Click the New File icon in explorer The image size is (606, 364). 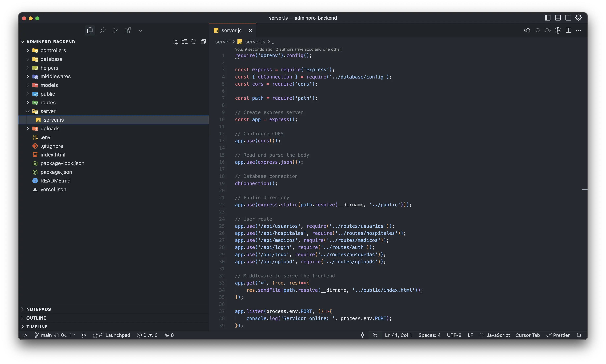coord(175,42)
